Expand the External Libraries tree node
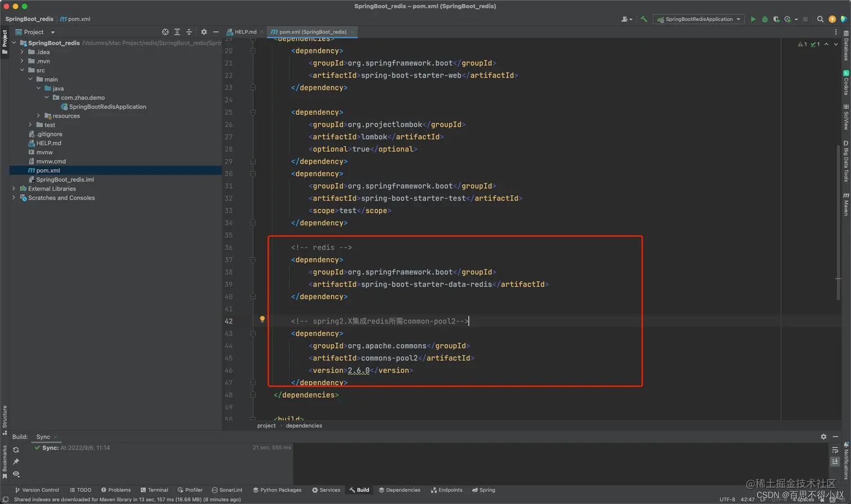This screenshot has width=851, height=504. [14, 188]
